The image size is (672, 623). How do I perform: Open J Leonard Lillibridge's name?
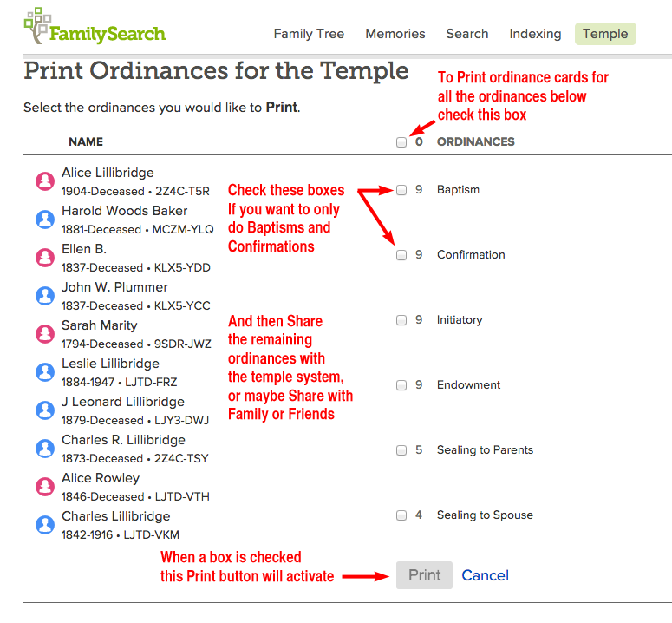pos(122,402)
